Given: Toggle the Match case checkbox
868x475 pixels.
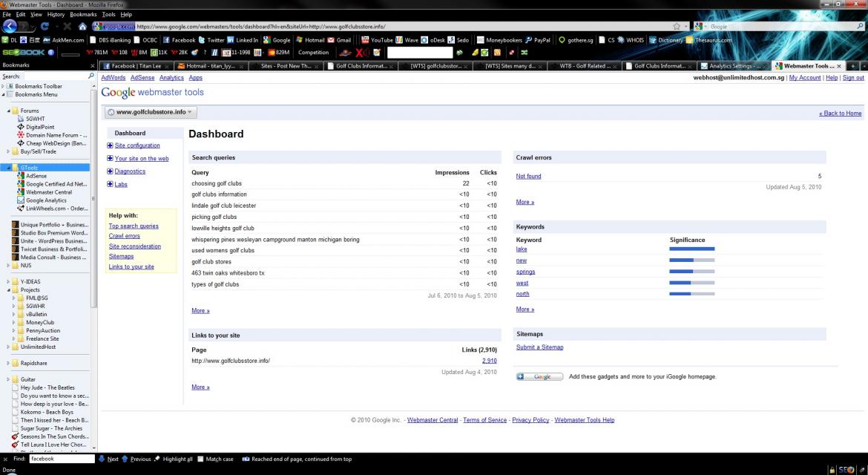Looking at the screenshot, I should 201,459.
